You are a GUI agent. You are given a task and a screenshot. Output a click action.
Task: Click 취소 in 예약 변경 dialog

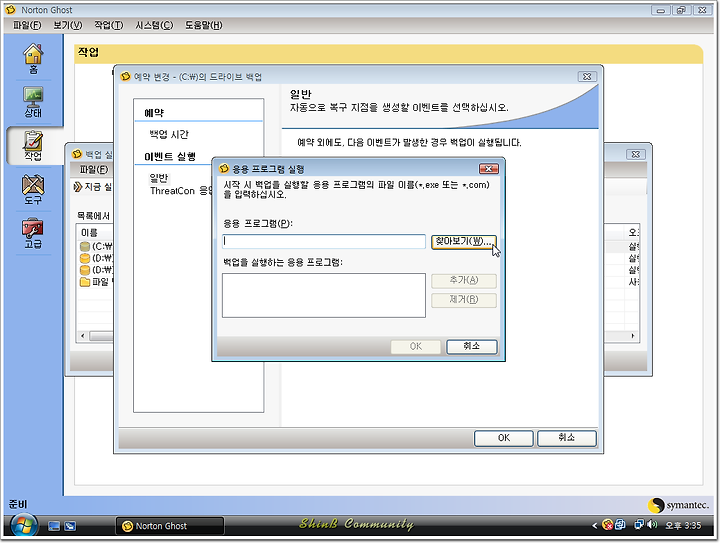[567, 438]
